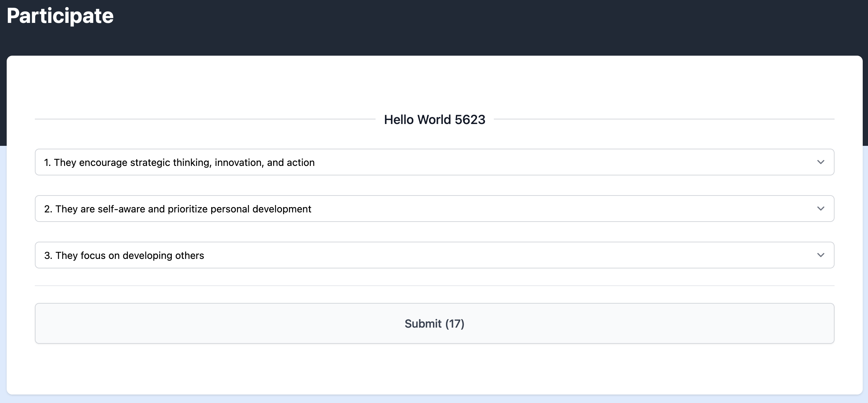Click the Participate page heading

(x=60, y=16)
